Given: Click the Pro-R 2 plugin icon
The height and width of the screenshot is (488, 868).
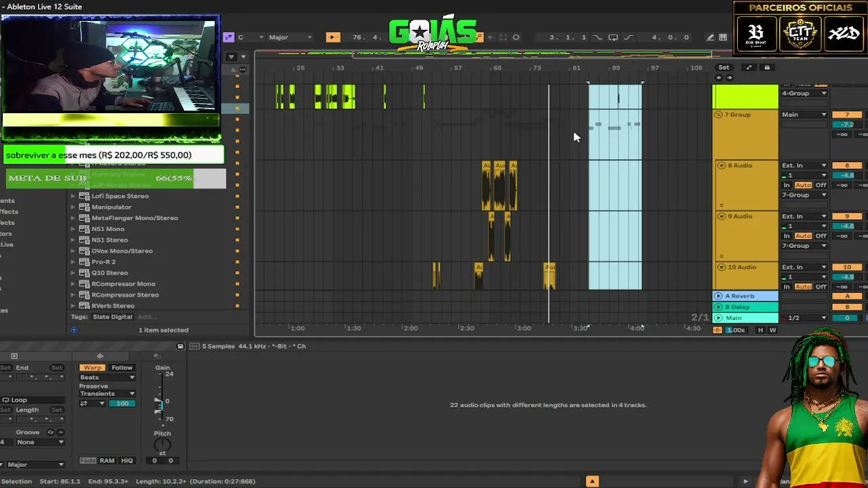Looking at the screenshot, I should 84,262.
